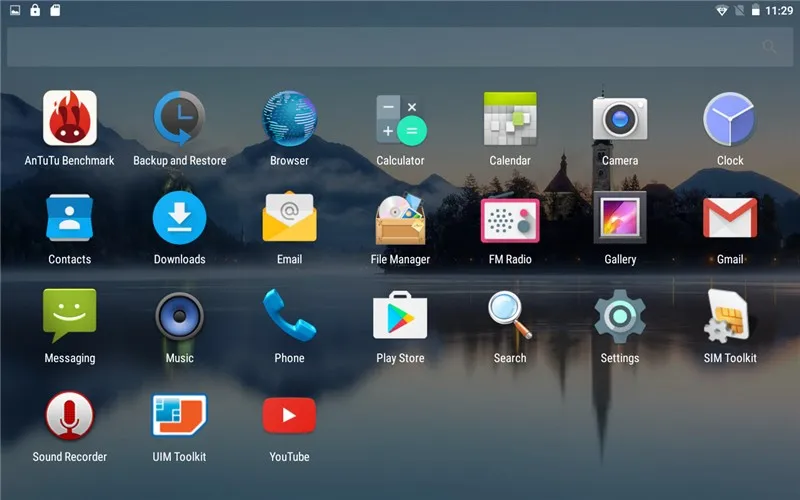Open the Calculator app
The image size is (800, 500).
coord(401,118)
